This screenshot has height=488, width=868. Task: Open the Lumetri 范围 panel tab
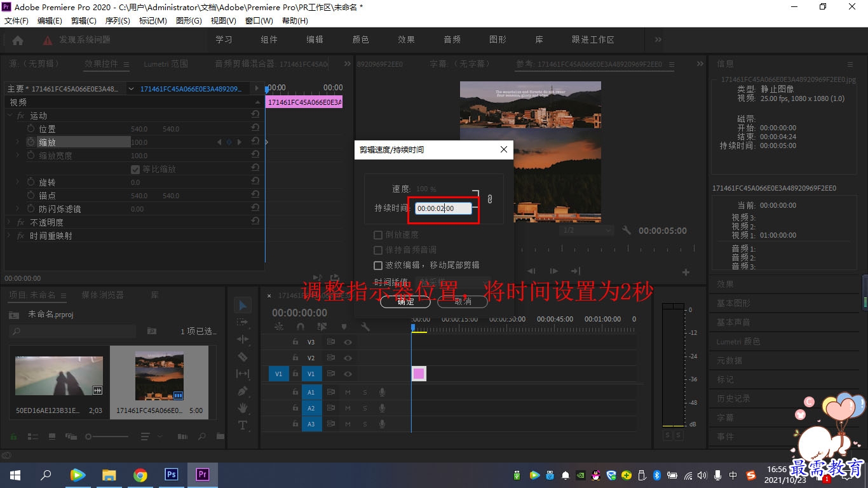click(x=166, y=64)
